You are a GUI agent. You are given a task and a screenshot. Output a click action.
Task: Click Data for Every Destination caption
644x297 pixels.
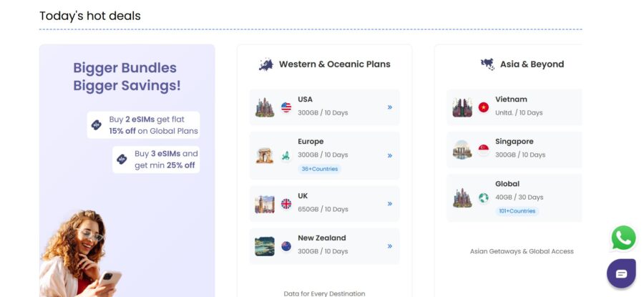click(x=324, y=293)
